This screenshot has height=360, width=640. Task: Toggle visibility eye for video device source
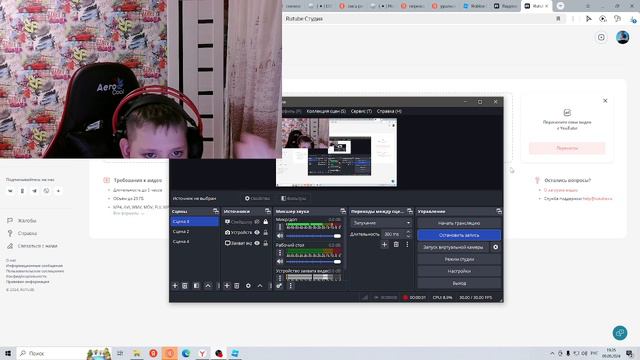click(257, 232)
